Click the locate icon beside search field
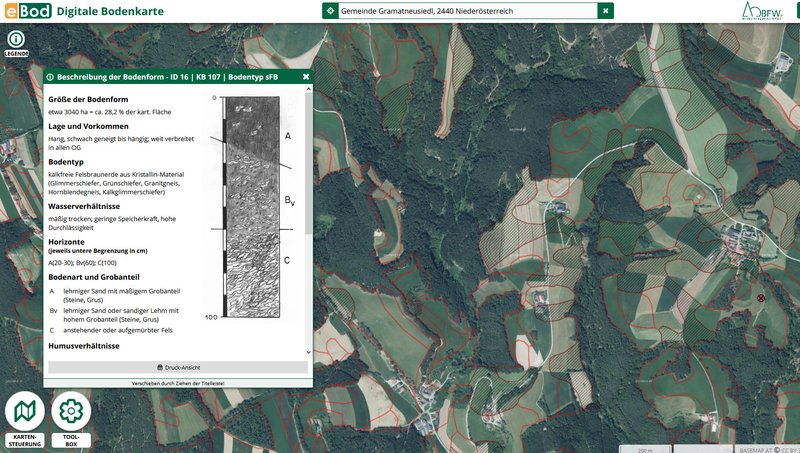Screen dimensions: 800x453 (x=330, y=11)
